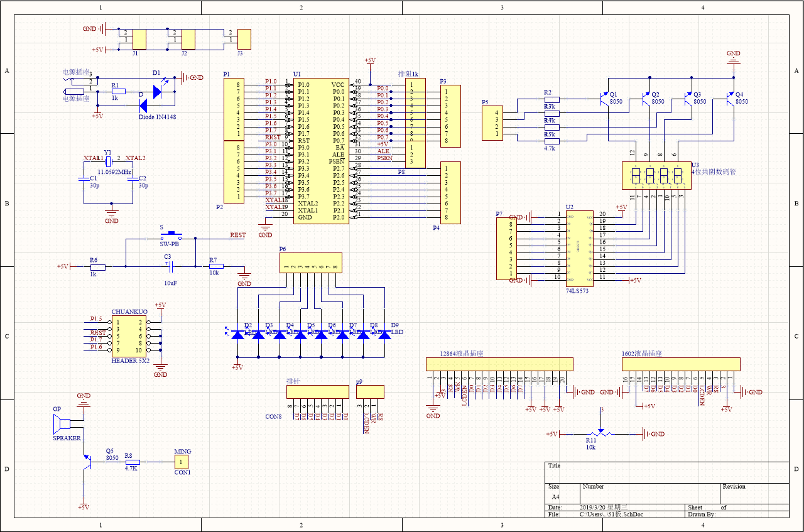Screen dimensions: 804x532
Task: Click the REST net label
Action: [238, 235]
